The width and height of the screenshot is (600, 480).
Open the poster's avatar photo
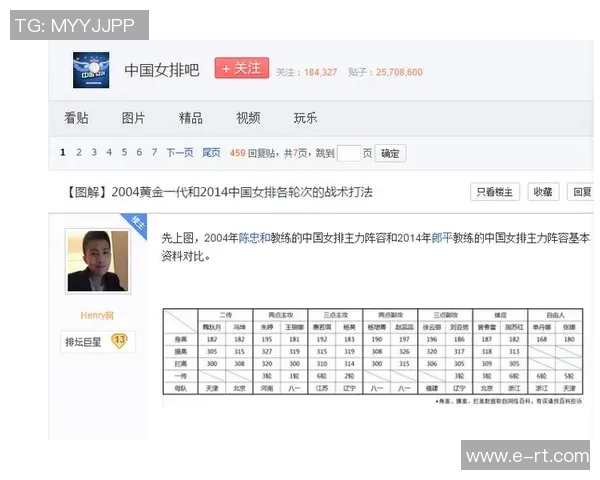click(x=97, y=261)
